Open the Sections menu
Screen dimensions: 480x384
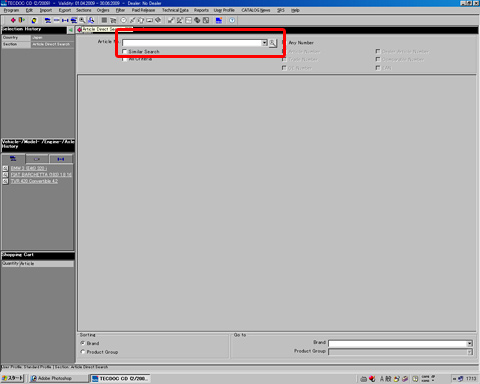84,10
